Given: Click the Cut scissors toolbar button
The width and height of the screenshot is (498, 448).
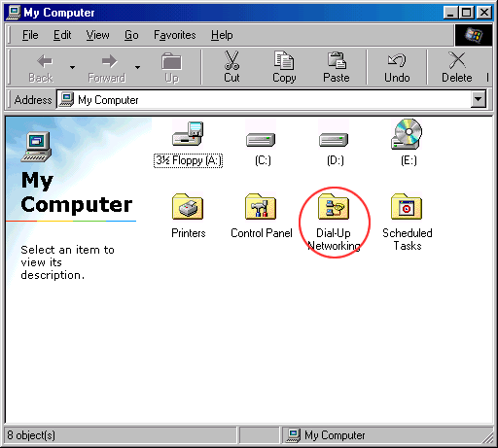Looking at the screenshot, I should coord(231,67).
